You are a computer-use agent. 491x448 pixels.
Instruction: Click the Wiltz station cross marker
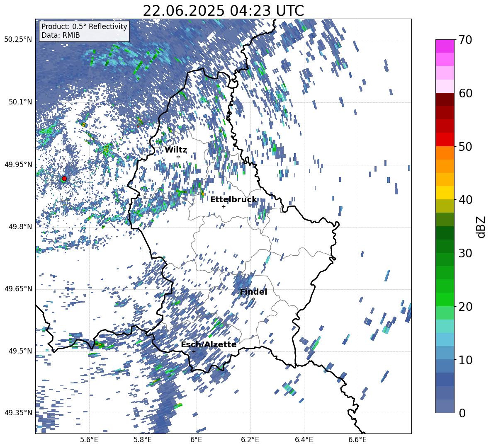(178, 157)
